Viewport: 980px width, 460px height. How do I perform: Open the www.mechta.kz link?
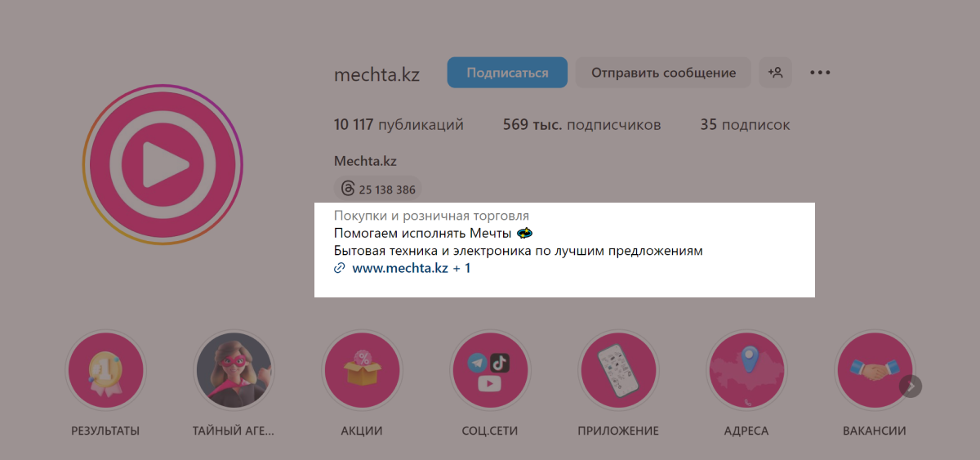[400, 268]
